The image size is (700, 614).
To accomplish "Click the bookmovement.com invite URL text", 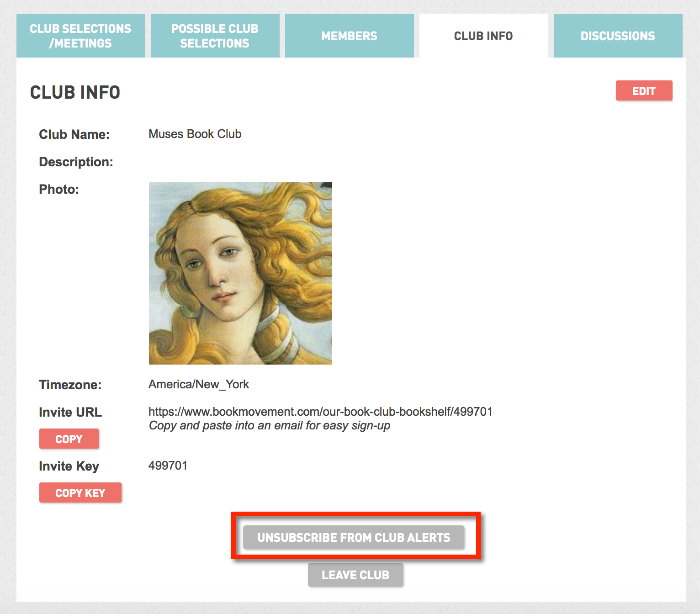I will (x=320, y=412).
